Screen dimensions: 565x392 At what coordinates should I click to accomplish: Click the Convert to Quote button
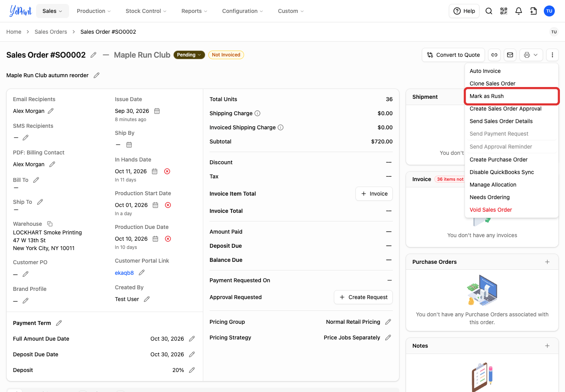(454, 55)
